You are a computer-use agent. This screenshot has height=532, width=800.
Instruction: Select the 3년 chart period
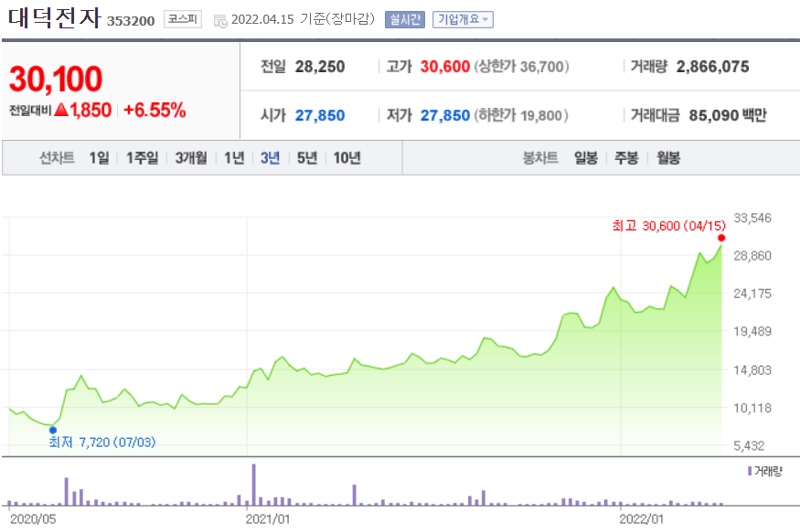click(270, 157)
